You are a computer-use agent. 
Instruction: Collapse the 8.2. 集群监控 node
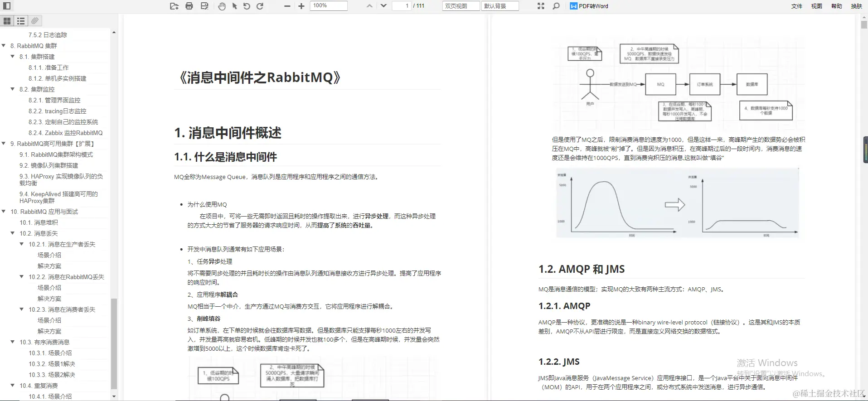13,89
